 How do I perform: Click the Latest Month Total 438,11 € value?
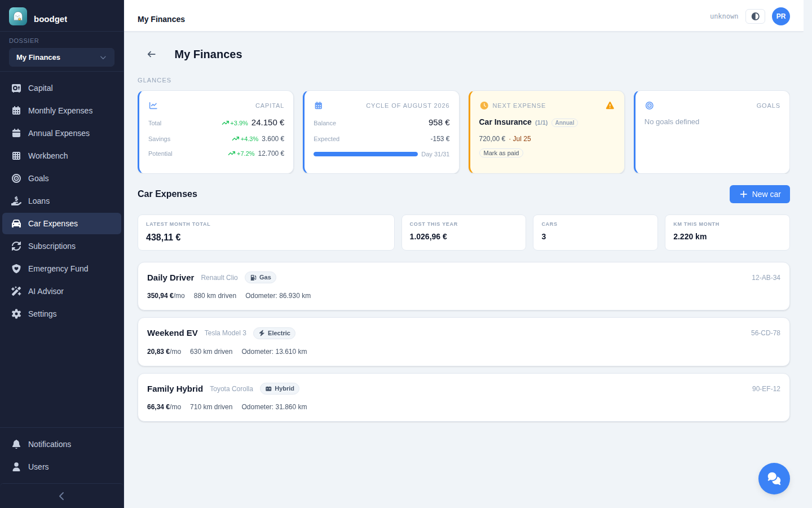(164, 238)
